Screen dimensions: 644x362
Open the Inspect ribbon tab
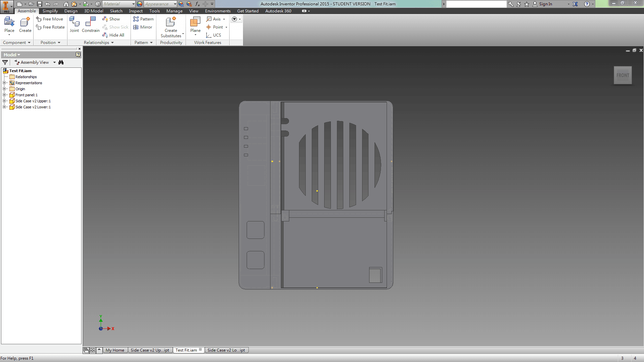pos(136,11)
